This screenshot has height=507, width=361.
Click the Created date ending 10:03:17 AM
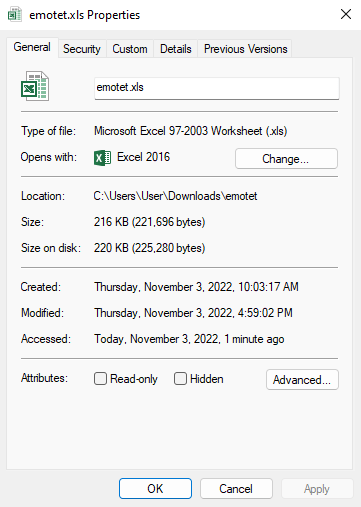pyautogui.click(x=196, y=287)
